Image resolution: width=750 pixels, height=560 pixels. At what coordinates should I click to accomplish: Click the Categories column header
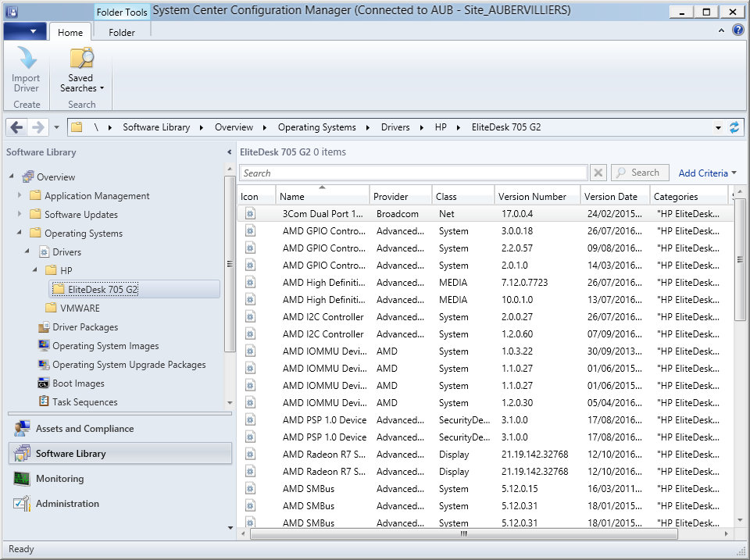[689, 197]
